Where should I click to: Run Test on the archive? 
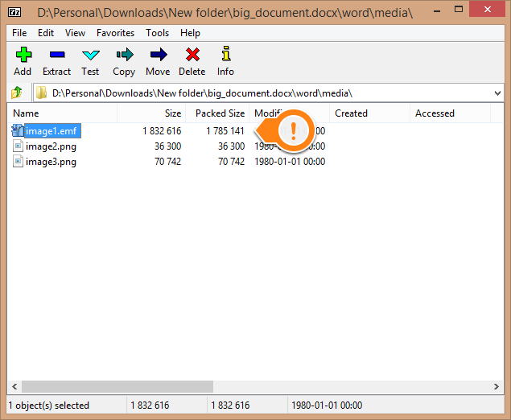click(x=90, y=55)
